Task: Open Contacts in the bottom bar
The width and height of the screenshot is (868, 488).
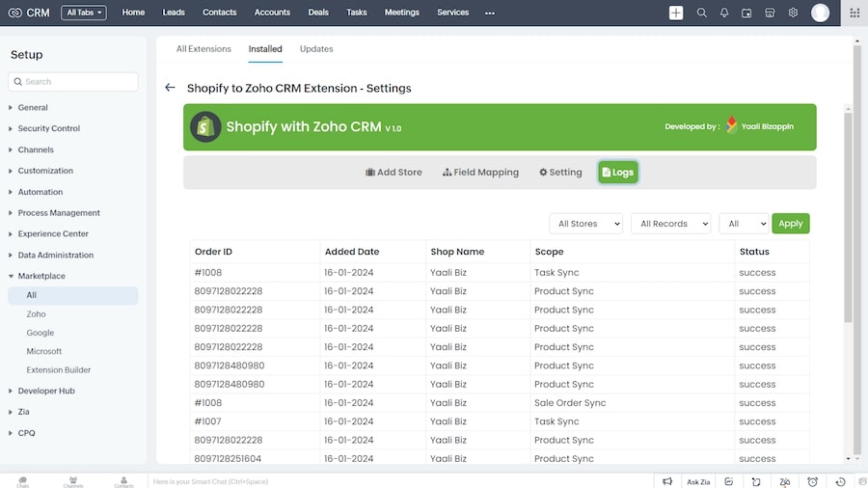Action: click(123, 481)
